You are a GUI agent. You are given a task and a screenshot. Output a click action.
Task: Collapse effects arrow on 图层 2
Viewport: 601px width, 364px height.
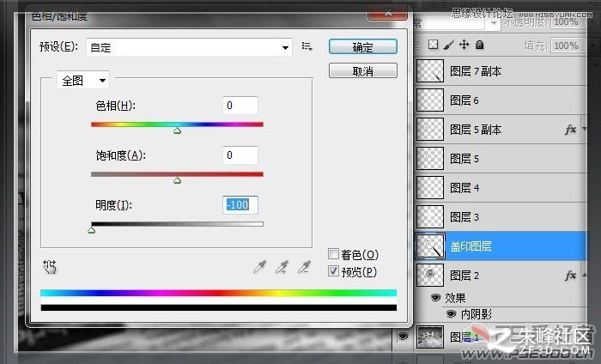(x=584, y=275)
